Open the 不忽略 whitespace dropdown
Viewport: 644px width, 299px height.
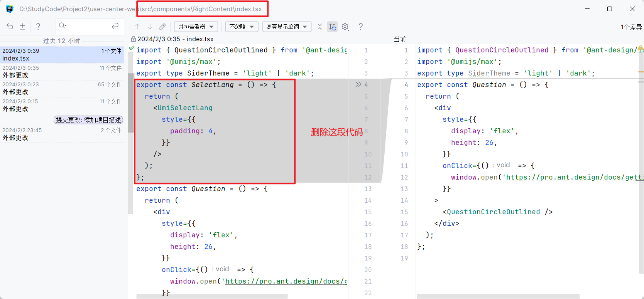tap(242, 27)
